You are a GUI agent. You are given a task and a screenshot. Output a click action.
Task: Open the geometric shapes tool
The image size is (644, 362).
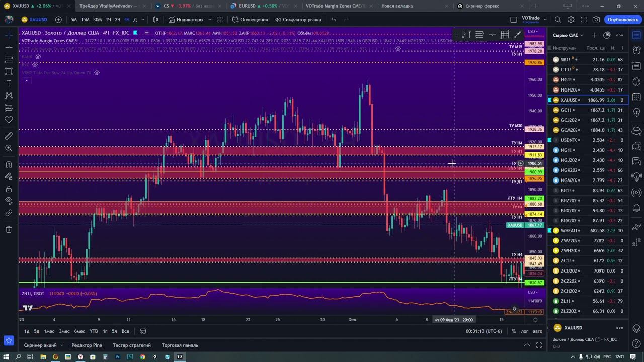point(9,71)
